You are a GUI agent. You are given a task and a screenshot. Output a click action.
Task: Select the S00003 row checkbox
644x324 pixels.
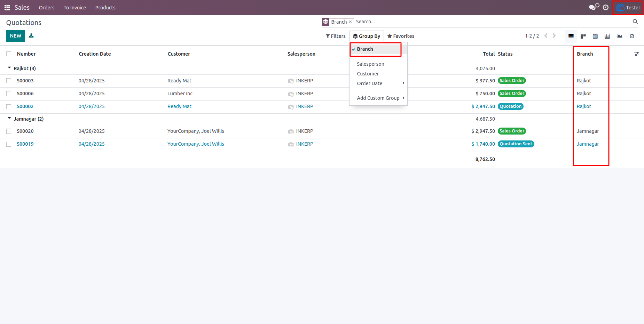pyautogui.click(x=9, y=81)
